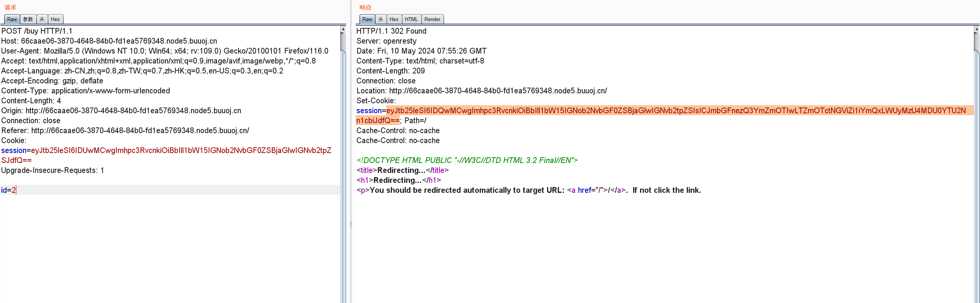
Task: Click the request Cookie: header label
Action: coord(14,140)
